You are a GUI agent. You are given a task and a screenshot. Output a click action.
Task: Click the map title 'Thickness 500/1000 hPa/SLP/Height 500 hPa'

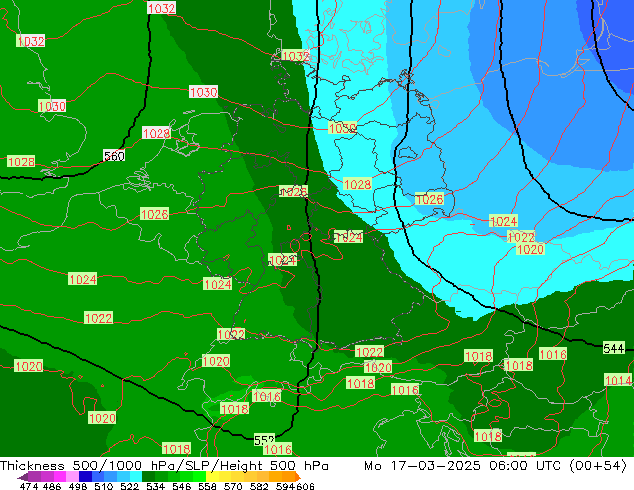pyautogui.click(x=164, y=465)
